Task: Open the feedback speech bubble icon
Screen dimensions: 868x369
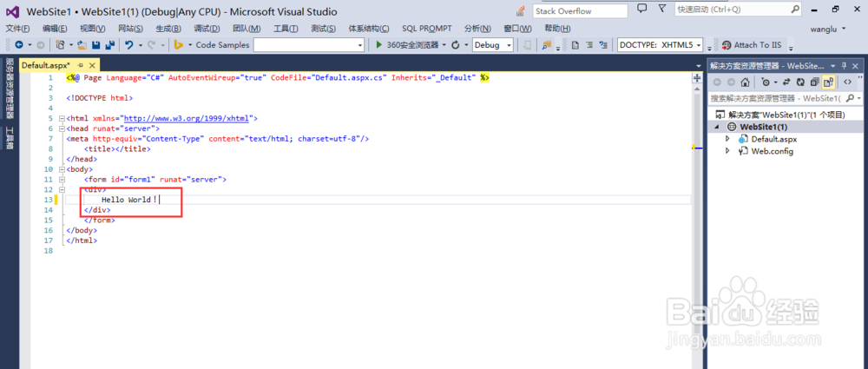Action: tap(642, 9)
